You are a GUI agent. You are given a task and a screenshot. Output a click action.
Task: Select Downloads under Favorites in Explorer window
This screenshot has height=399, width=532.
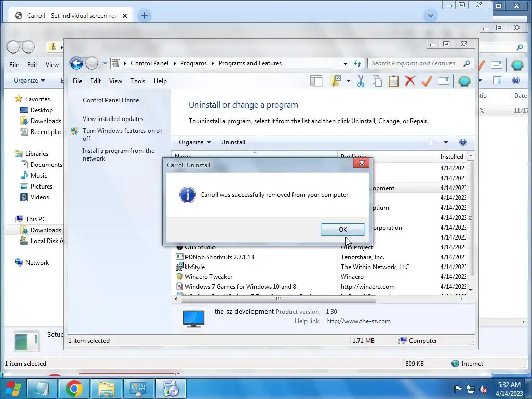(x=46, y=121)
